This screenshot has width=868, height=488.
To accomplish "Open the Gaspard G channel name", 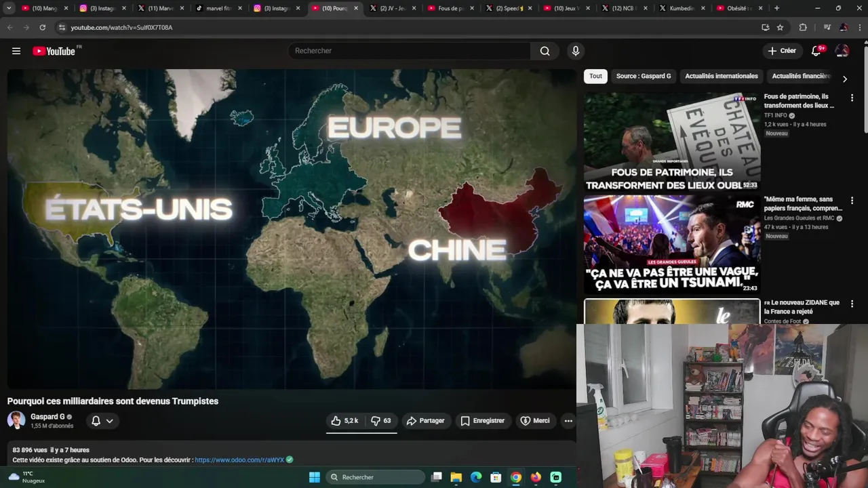I will click(47, 417).
